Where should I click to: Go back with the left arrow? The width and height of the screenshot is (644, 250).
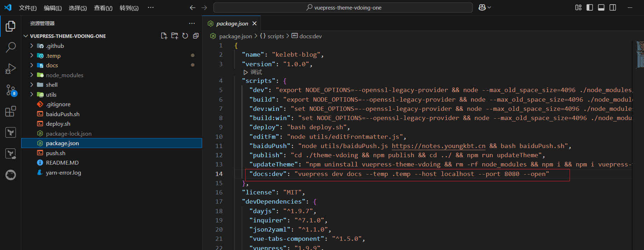[x=192, y=7]
